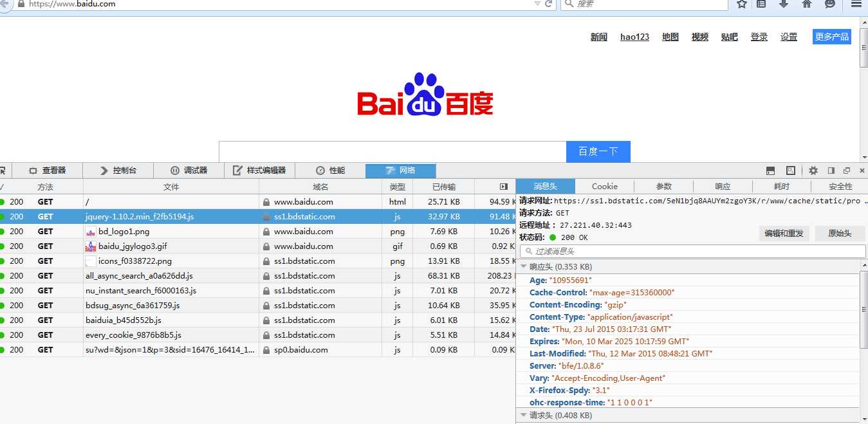Focus the 过滤消息头 filter field

coord(693,252)
